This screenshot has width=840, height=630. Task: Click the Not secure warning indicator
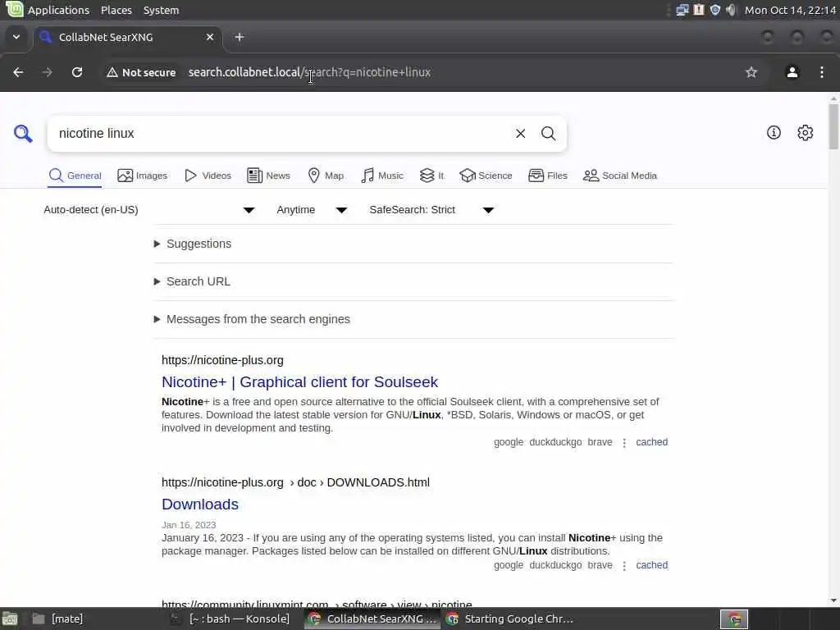coord(141,72)
